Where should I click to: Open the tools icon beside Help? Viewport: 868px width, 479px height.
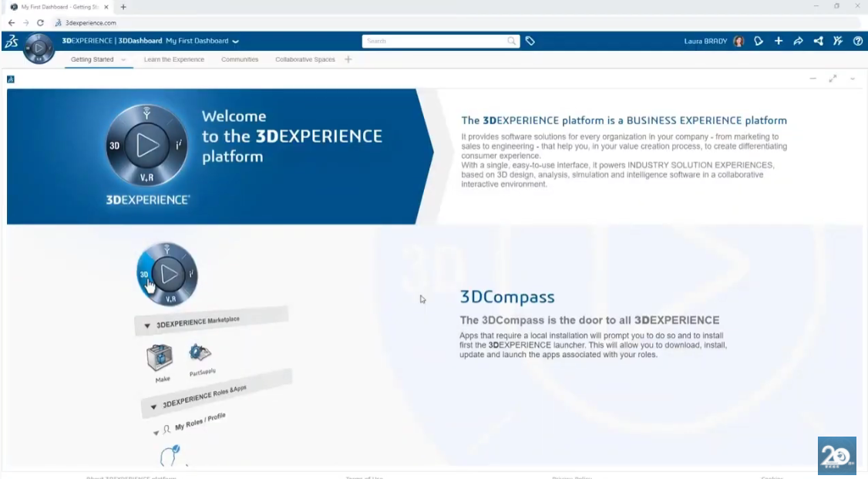click(838, 41)
